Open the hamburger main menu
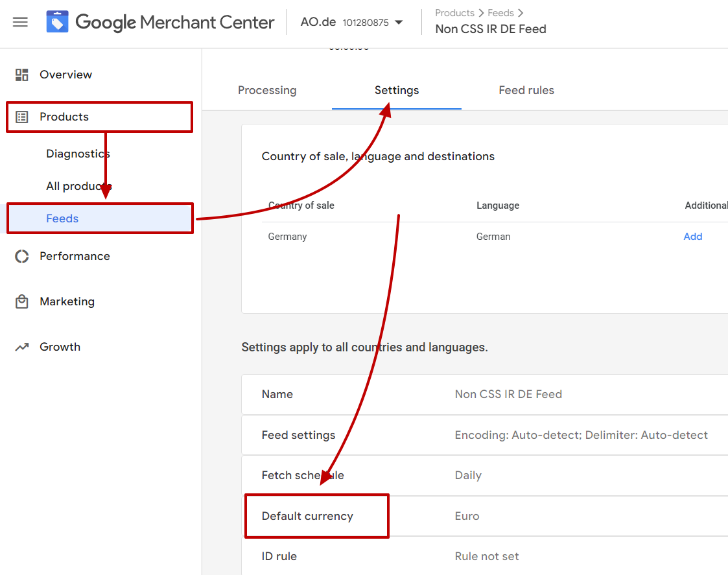 click(x=20, y=22)
